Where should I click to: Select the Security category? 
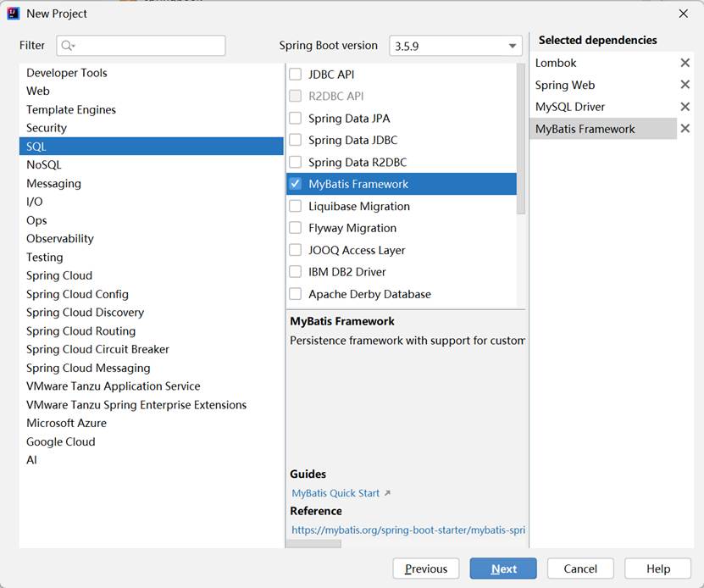click(x=152, y=128)
